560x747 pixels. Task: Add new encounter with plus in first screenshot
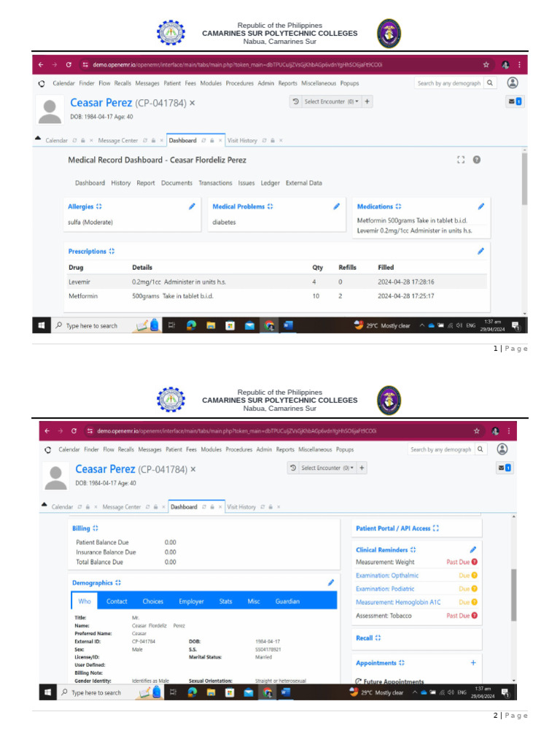pos(367,101)
